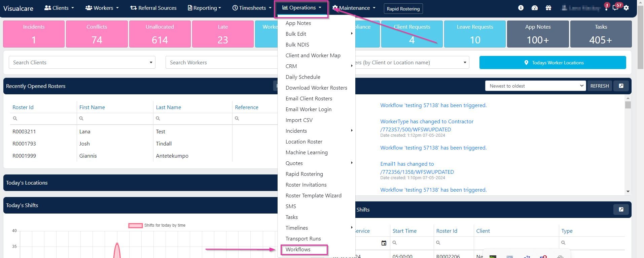The image size is (644, 258).
Task: Click search icon under Last Name column
Action: tap(158, 119)
